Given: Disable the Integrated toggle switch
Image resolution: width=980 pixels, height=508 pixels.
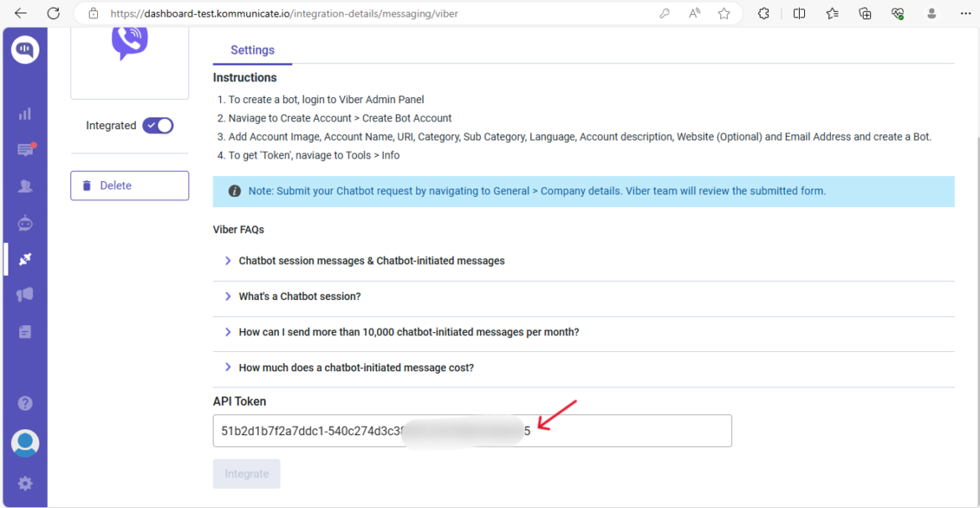Looking at the screenshot, I should coord(157,125).
